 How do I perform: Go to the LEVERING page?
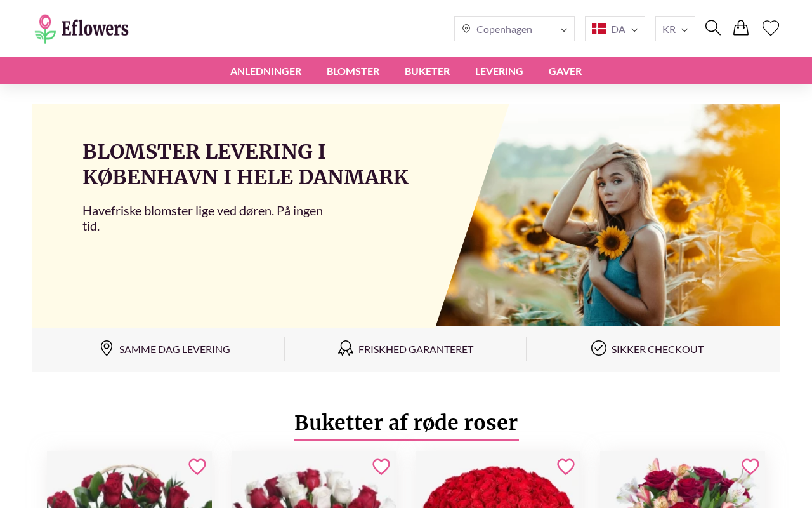pos(499,71)
